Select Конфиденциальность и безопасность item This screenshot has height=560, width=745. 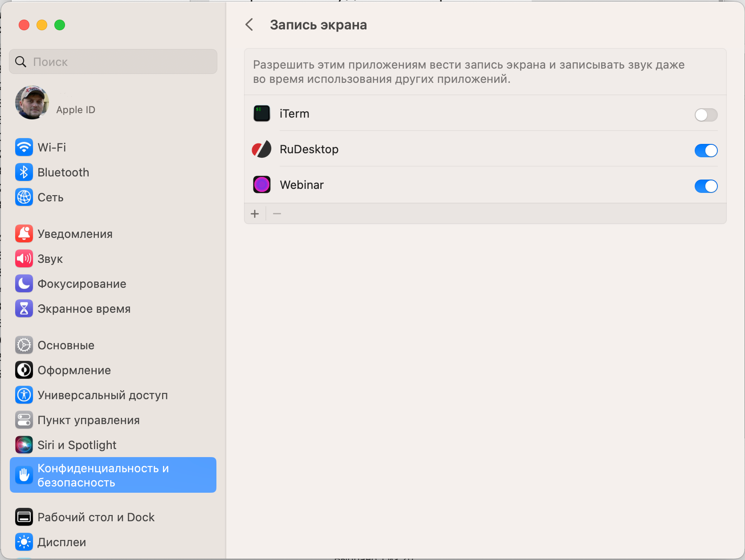(113, 475)
